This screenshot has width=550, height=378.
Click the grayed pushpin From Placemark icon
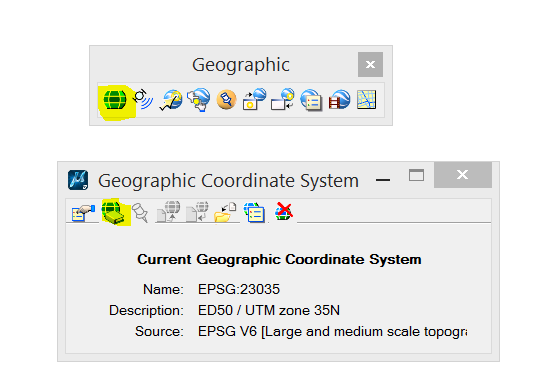pos(140,212)
